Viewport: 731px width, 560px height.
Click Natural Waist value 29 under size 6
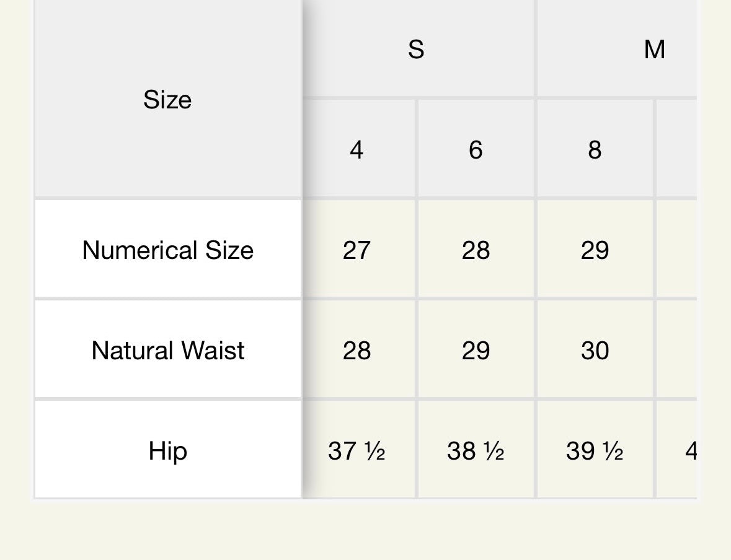point(476,351)
